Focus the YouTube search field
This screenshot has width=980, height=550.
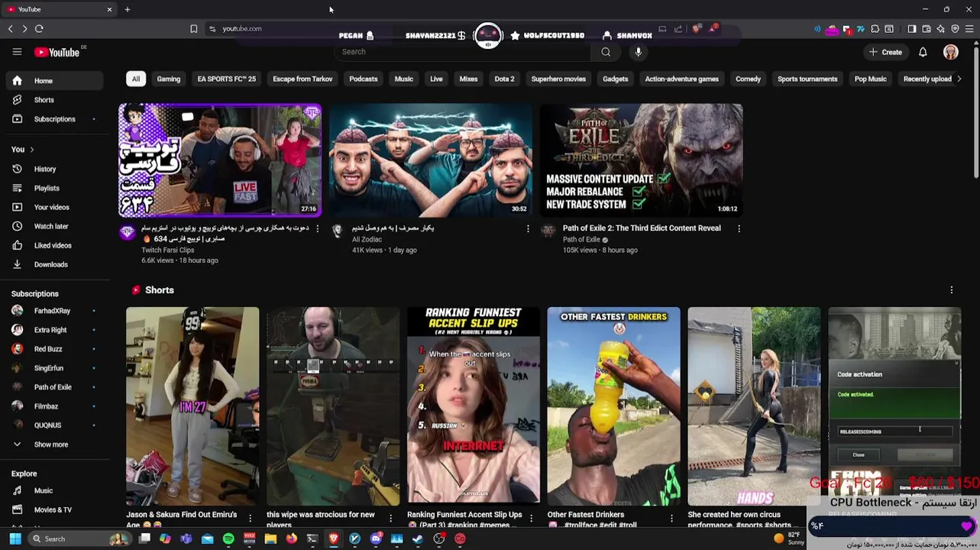coord(462,52)
